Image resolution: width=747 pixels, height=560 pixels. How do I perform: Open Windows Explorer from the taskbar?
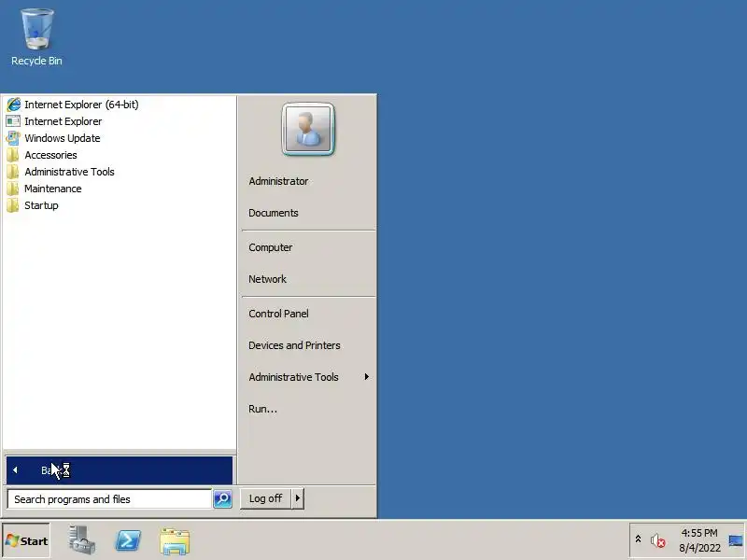(x=175, y=541)
